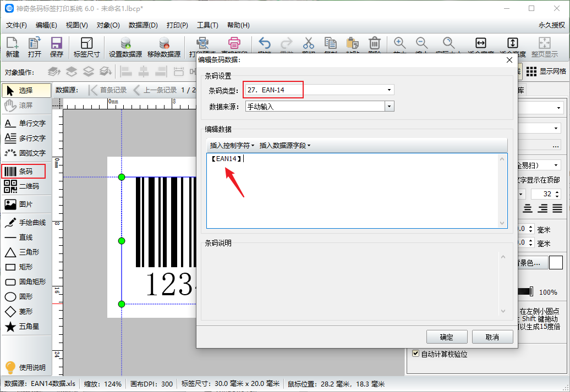Open the Object (对象) menu
Screen dimensions: 570x392
[x=108, y=25]
